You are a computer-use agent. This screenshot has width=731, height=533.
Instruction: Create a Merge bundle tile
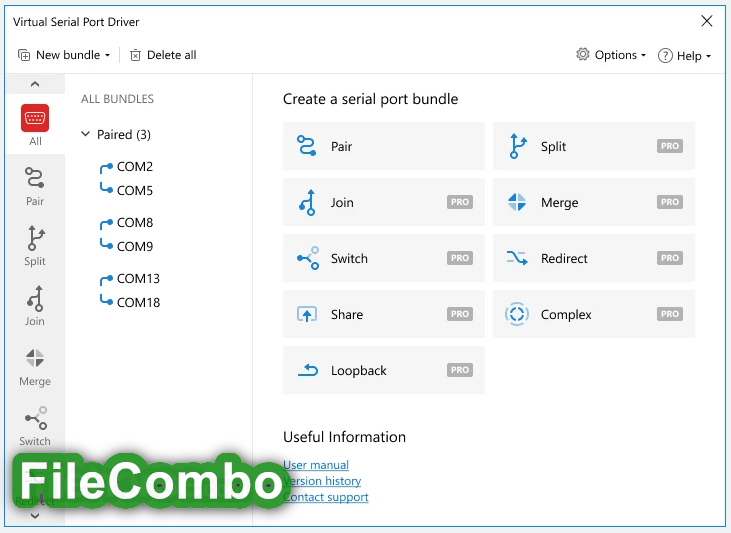click(x=593, y=202)
